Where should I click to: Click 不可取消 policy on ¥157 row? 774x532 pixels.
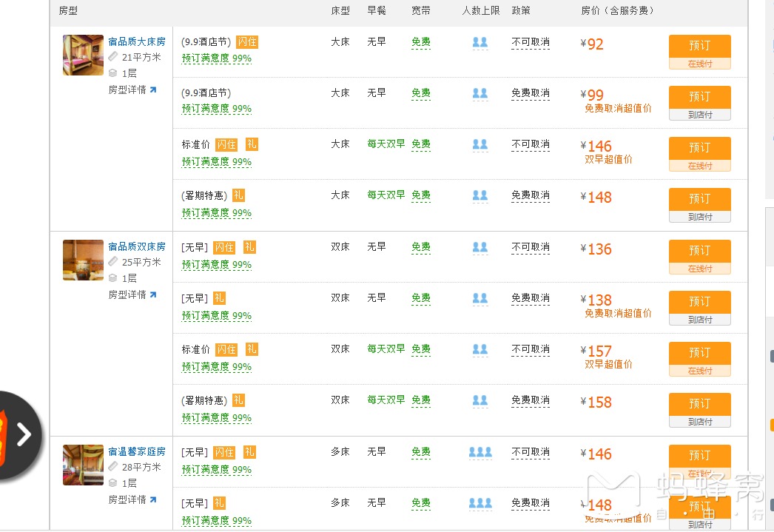coord(531,349)
